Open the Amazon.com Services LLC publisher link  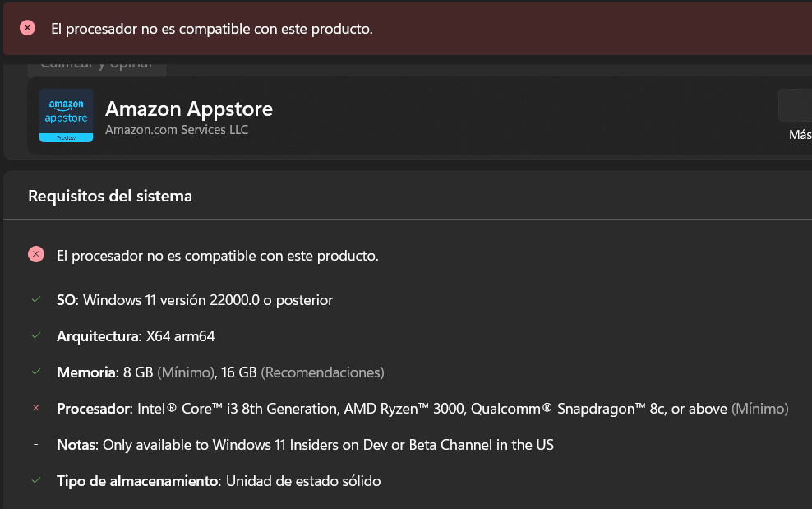click(x=176, y=130)
